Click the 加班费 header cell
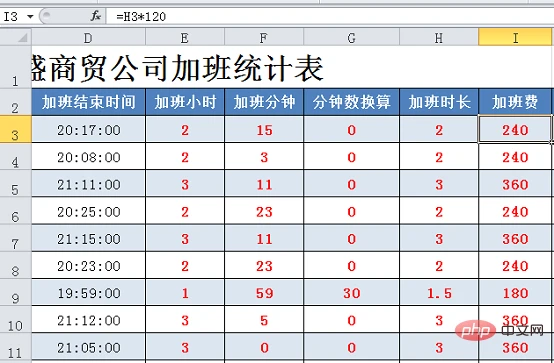This screenshot has height=363, width=554. click(515, 102)
